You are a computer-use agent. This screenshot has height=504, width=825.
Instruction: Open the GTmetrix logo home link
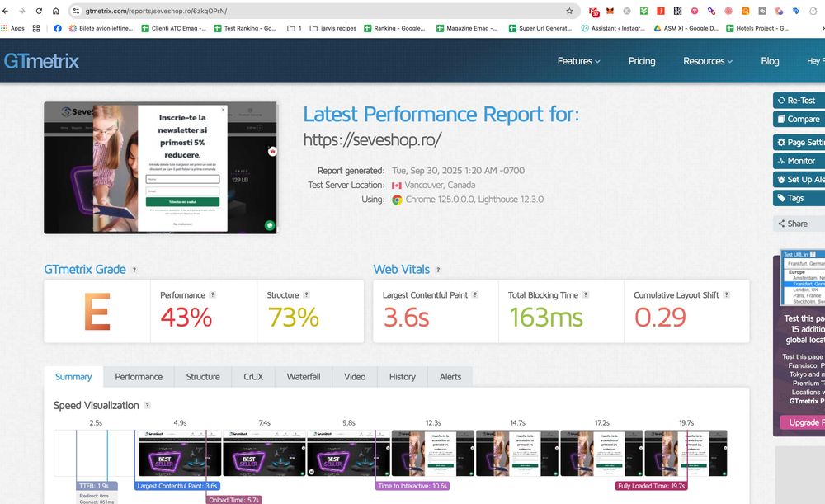tap(41, 61)
